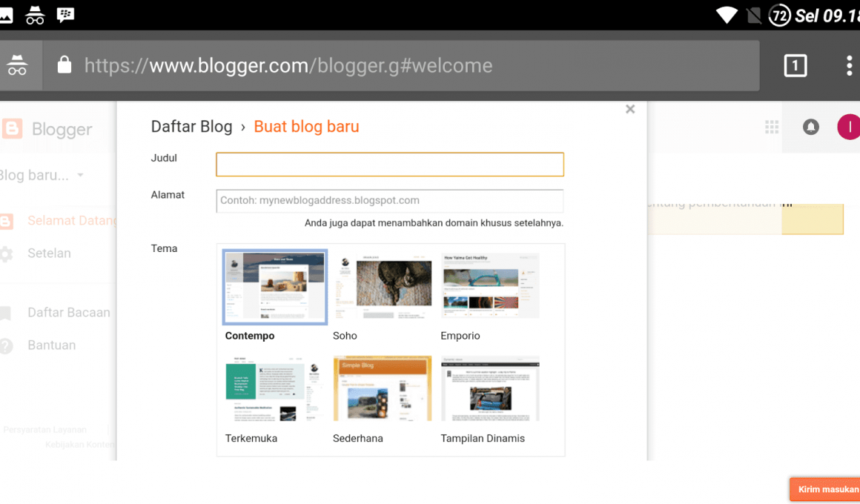Image resolution: width=860 pixels, height=504 pixels.
Task: Tap the Wi-Fi status bar icon
Action: click(x=727, y=15)
